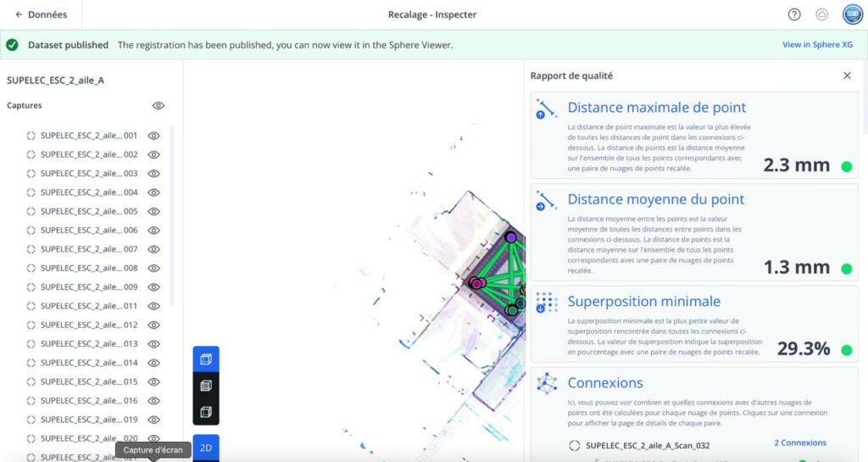Click the cloud sync status icon
The width and height of the screenshot is (868, 462).
(x=822, y=14)
